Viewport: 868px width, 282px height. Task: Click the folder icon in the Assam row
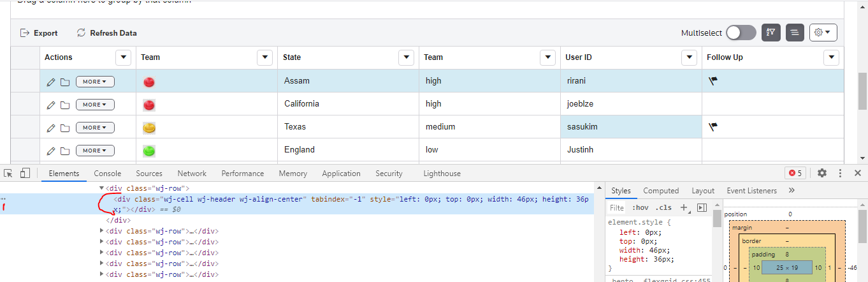click(x=65, y=82)
